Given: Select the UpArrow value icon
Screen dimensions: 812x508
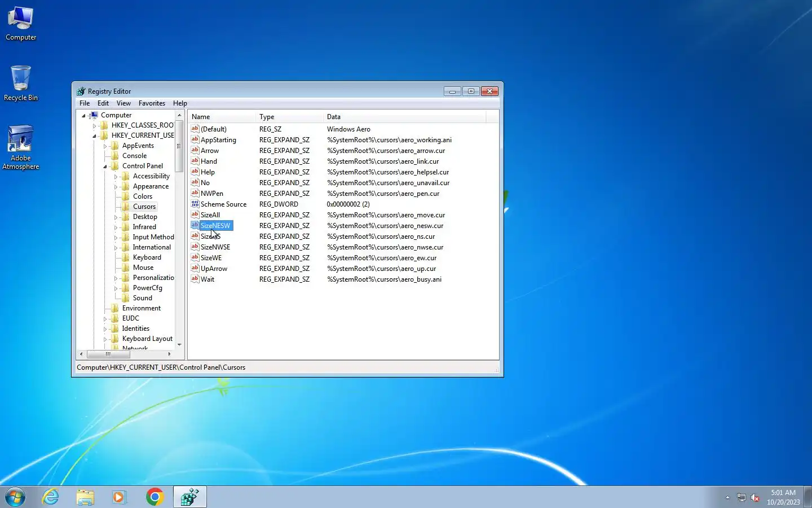Looking at the screenshot, I should coord(195,269).
